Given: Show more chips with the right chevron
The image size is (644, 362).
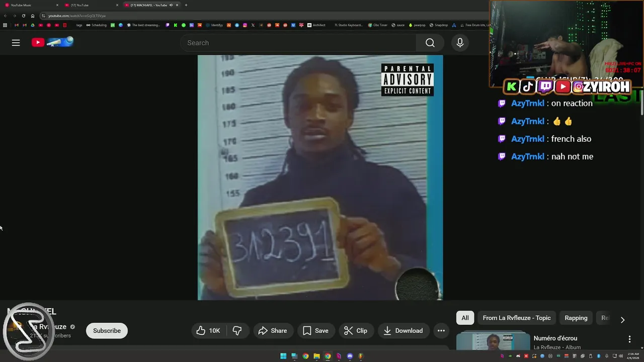Looking at the screenshot, I should point(622,320).
